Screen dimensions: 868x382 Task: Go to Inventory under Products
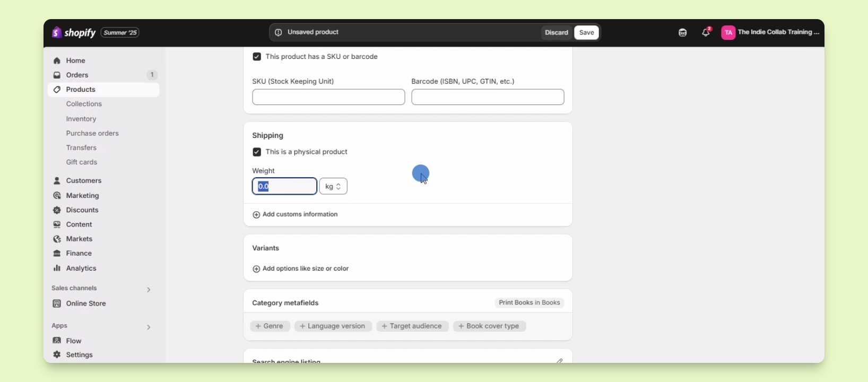[x=81, y=119]
